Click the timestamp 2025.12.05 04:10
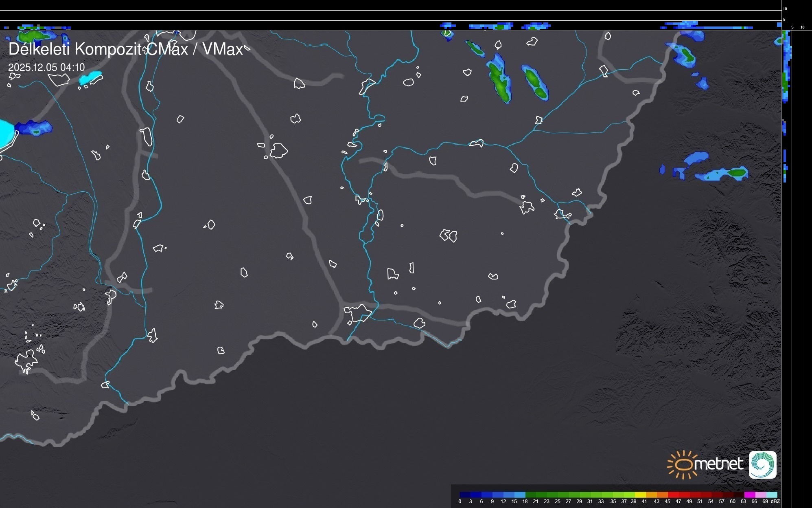 coord(46,67)
